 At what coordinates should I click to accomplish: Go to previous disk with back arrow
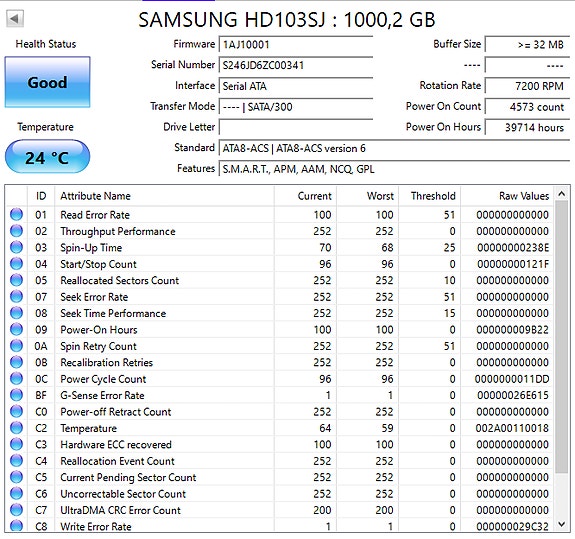pos(15,18)
